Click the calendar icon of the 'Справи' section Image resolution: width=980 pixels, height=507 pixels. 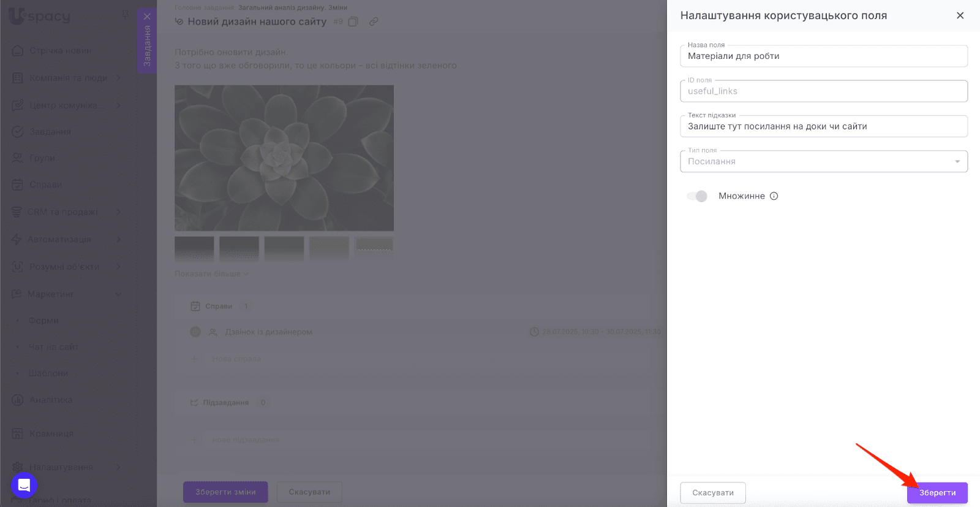click(x=195, y=306)
